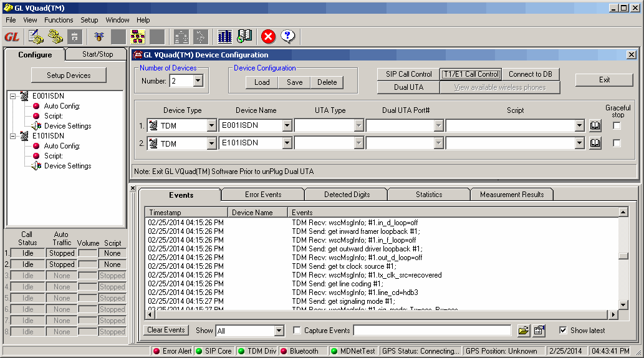This screenshot has width=644, height=358.
Task: Open script book icon for E101ISDN row
Action: [x=595, y=143]
